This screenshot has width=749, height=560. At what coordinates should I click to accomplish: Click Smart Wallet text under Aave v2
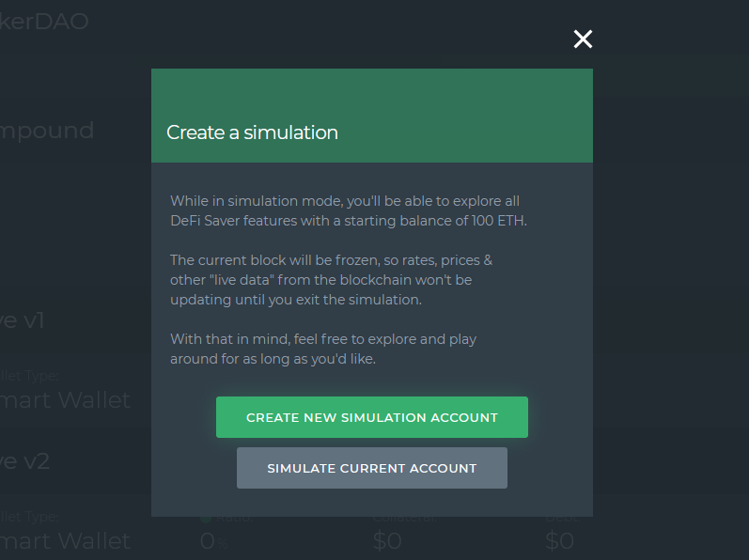pyautogui.click(x=65, y=541)
